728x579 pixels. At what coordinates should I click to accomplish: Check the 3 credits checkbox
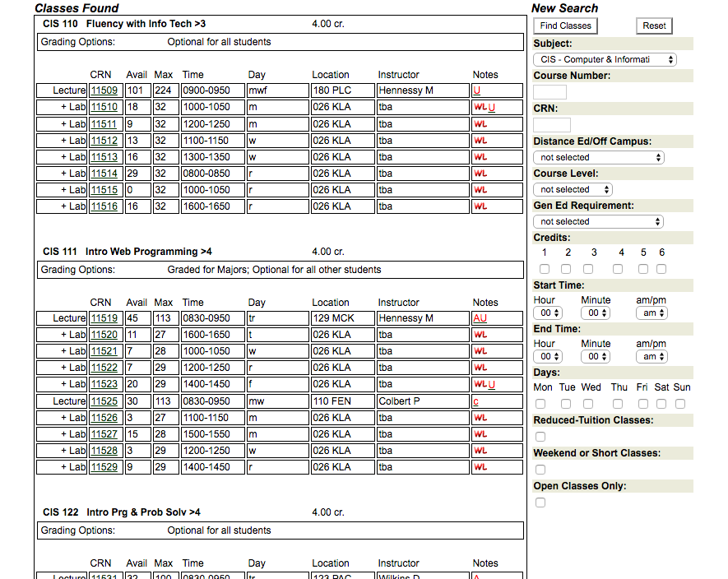tap(588, 269)
